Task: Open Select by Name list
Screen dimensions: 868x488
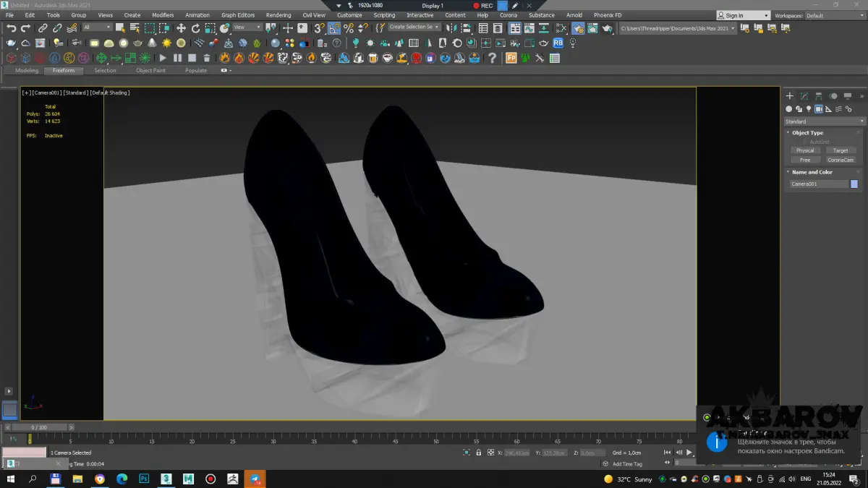Action: [x=135, y=28]
